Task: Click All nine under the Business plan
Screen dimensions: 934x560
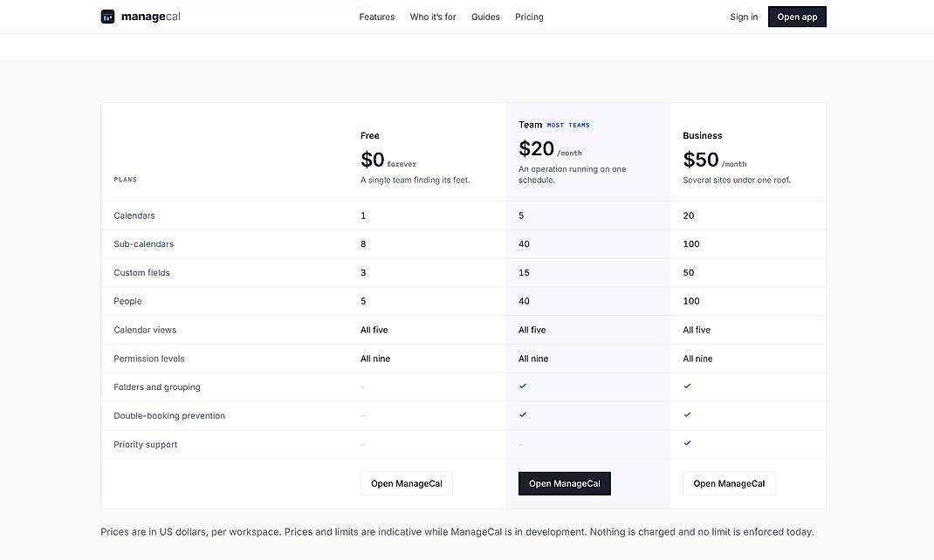Action: (x=697, y=359)
